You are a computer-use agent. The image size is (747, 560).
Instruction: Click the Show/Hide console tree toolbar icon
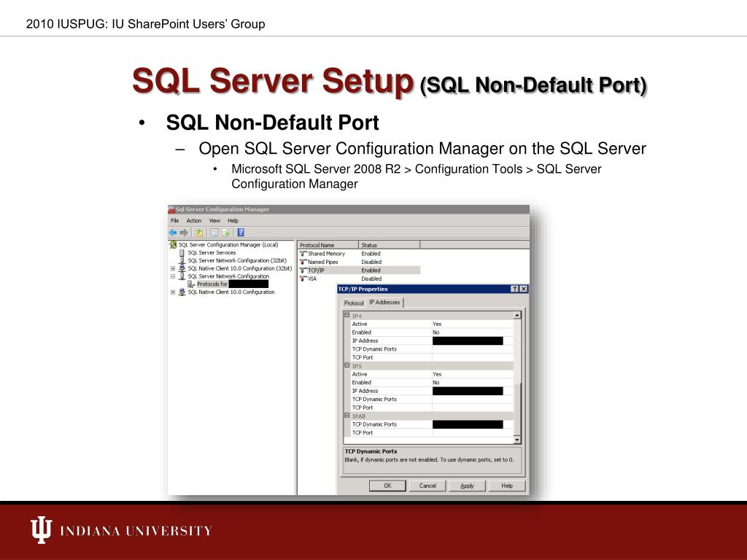pyautogui.click(x=214, y=233)
